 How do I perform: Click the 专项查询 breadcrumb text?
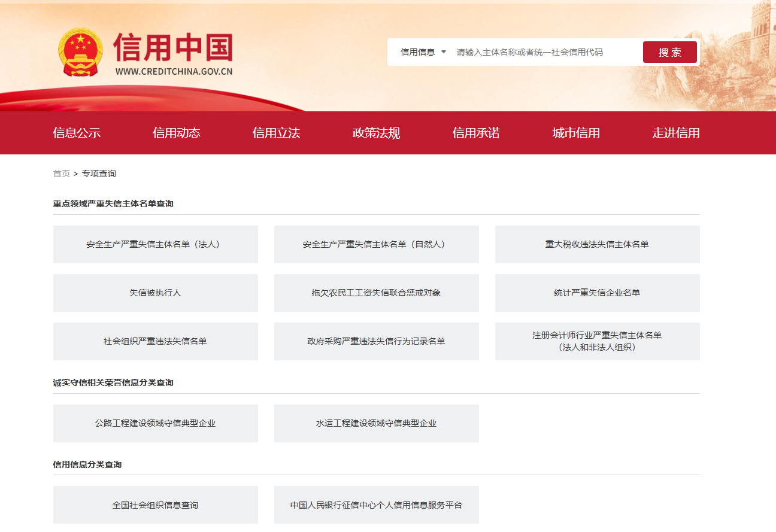coord(99,174)
